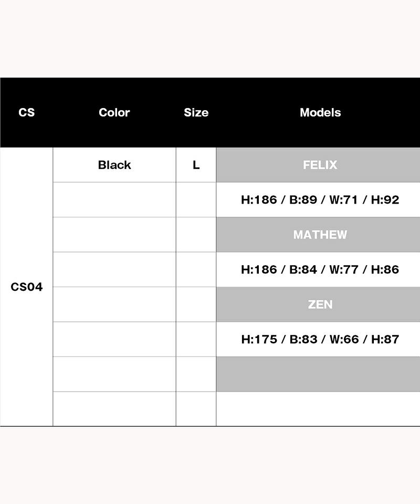This screenshot has height=504, width=420.
Task: Click the Size column header
Action: pyautogui.click(x=196, y=112)
